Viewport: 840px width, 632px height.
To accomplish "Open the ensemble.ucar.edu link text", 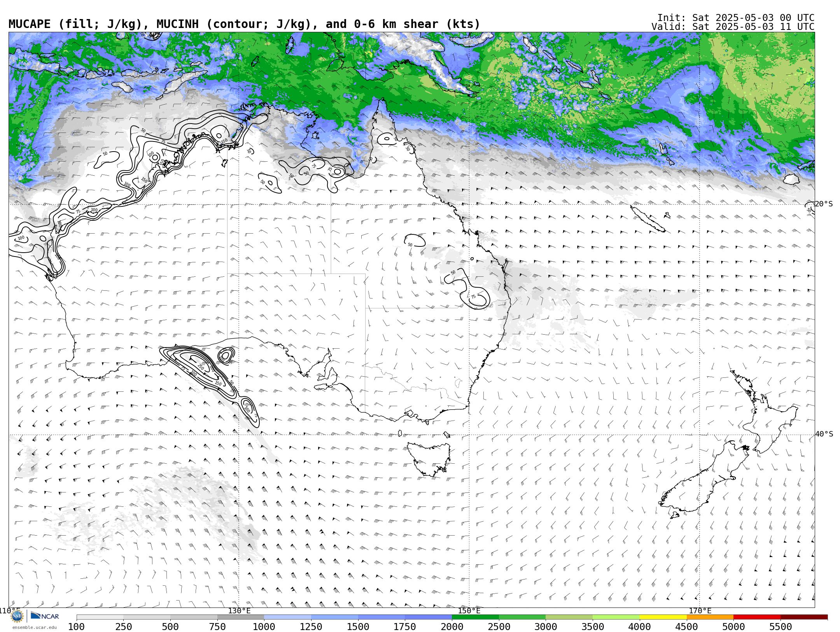I will click(x=34, y=627).
